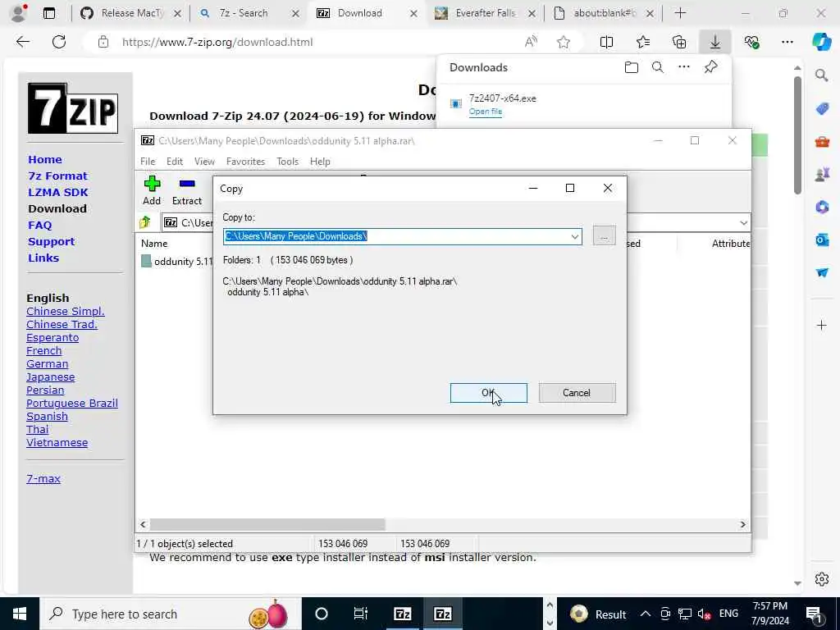Cancel the Copy dialog
840x630 pixels.
click(x=577, y=393)
